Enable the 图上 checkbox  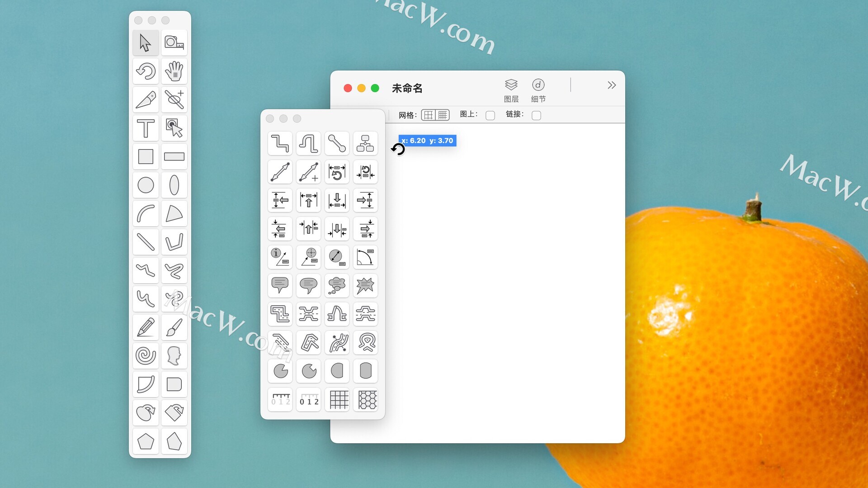point(490,115)
